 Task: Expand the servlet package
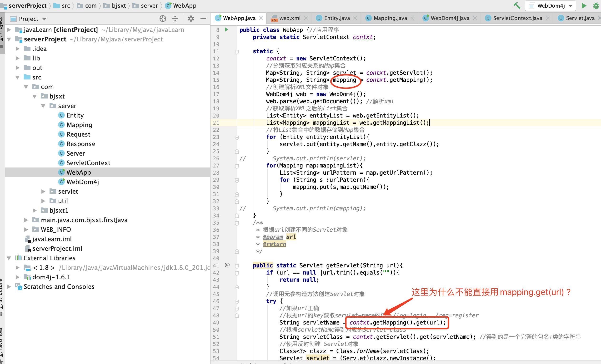pyautogui.click(x=43, y=192)
